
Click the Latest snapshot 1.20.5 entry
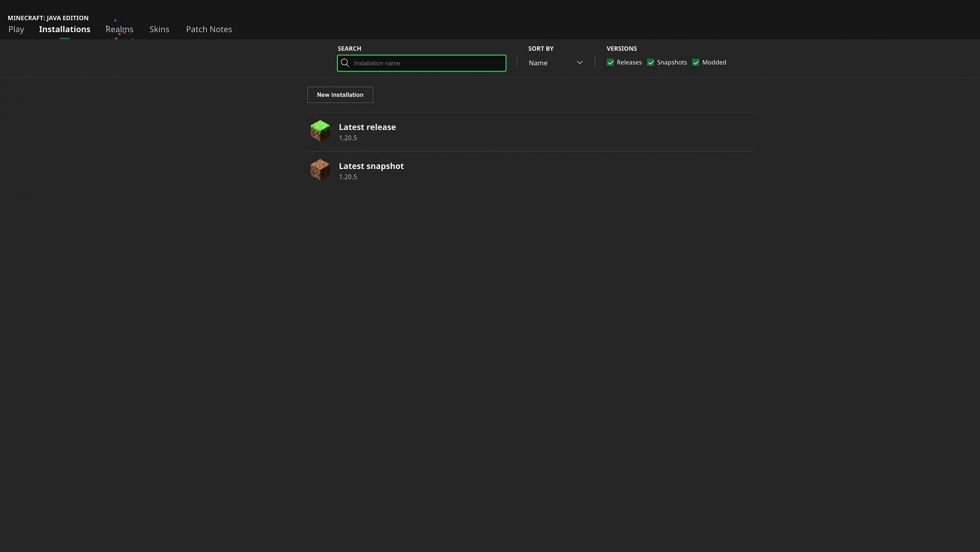371,171
